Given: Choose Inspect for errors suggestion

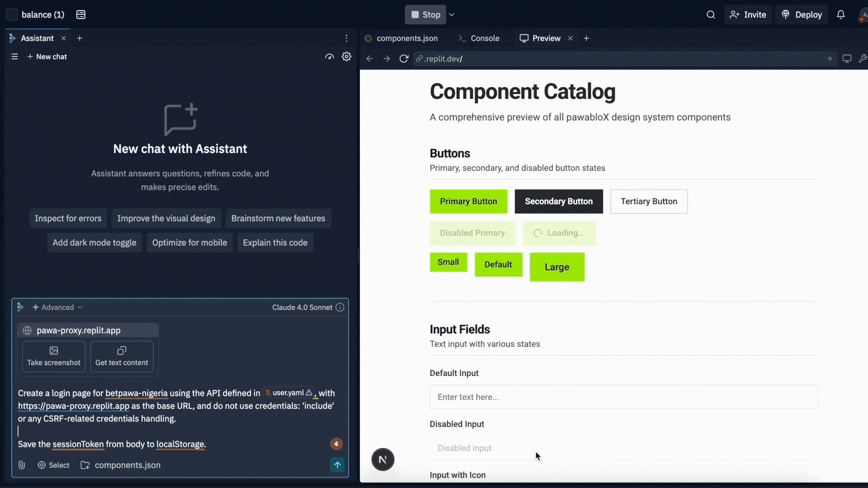Looking at the screenshot, I should click(x=68, y=218).
